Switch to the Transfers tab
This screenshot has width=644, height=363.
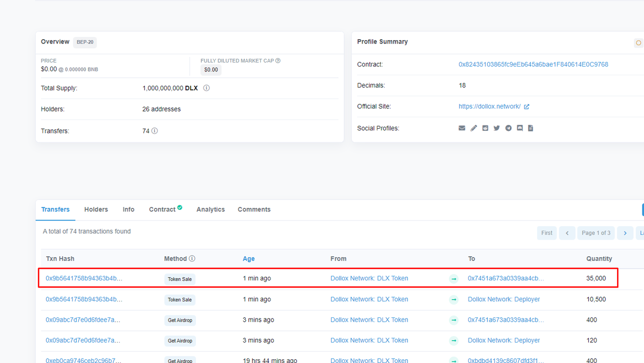pyautogui.click(x=55, y=210)
